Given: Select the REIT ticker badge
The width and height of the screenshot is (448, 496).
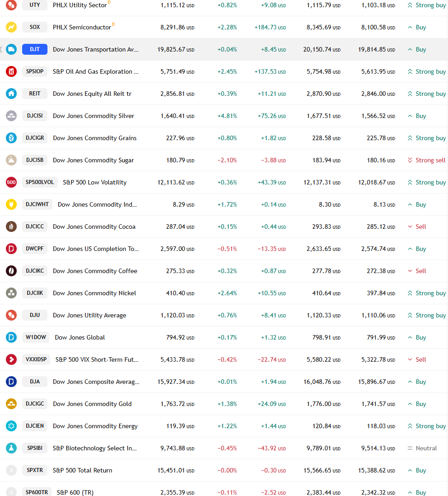Looking at the screenshot, I should 35,94.
